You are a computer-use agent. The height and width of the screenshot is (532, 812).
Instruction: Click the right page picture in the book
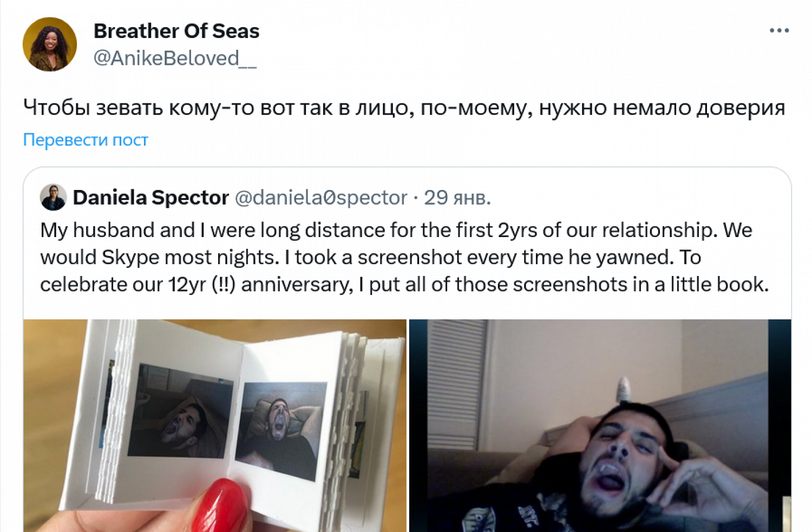click(281, 430)
